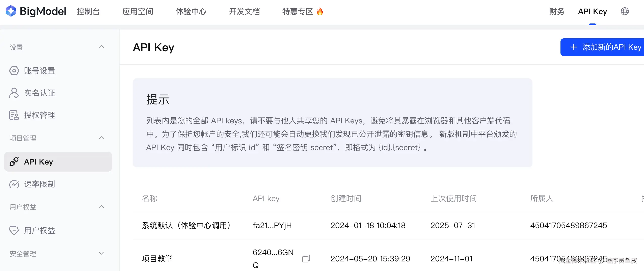
Task: Click the API Key page title
Action: 153,47
